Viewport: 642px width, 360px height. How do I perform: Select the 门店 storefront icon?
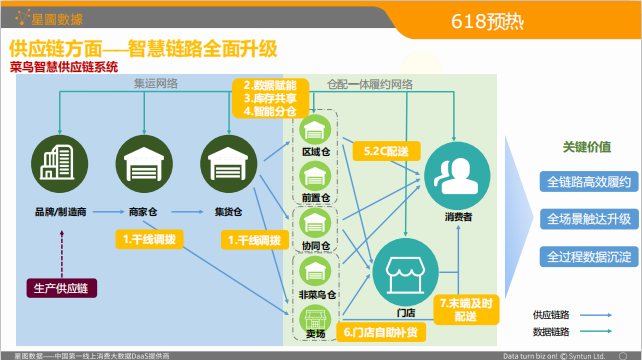click(x=405, y=272)
